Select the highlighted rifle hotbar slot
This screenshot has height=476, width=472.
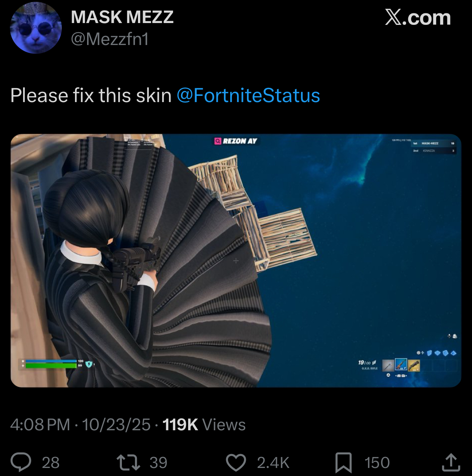click(401, 364)
